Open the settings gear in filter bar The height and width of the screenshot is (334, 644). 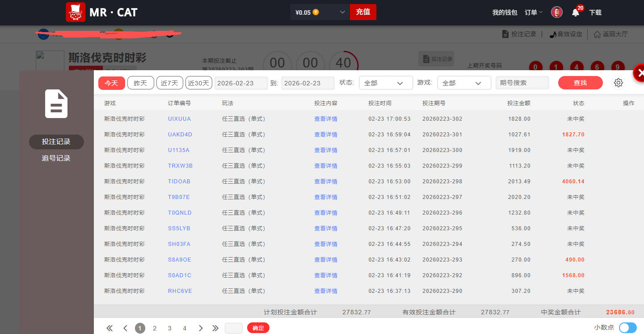click(x=619, y=83)
